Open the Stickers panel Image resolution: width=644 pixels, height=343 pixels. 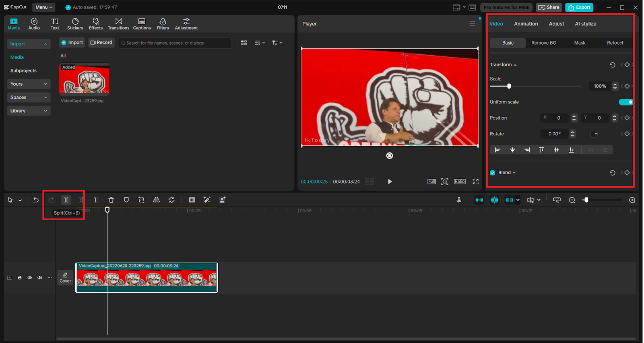coord(75,24)
